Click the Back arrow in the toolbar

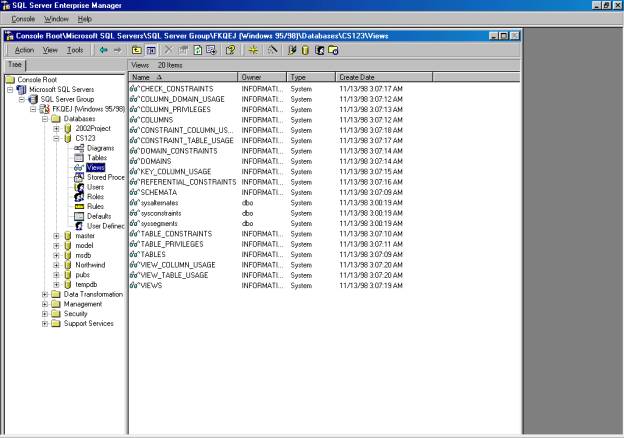tap(102, 49)
